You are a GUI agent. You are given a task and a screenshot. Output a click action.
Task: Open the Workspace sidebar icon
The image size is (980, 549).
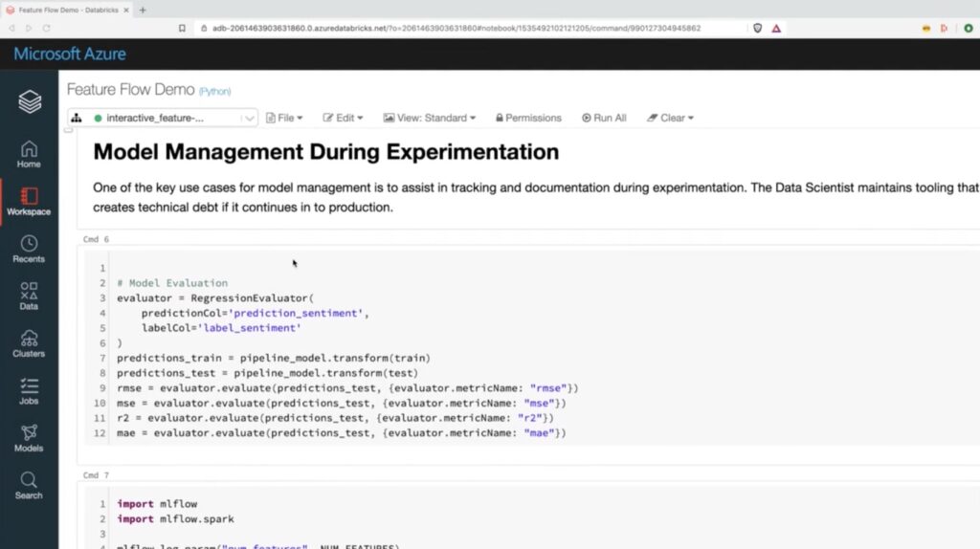(x=29, y=201)
